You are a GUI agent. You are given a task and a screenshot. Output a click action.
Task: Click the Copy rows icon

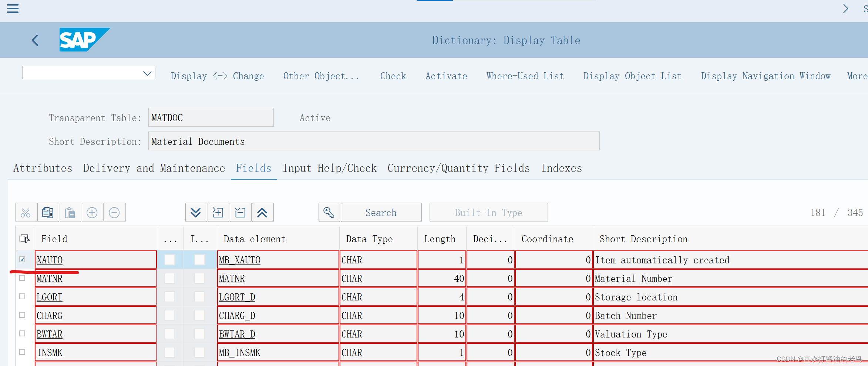pyautogui.click(x=48, y=212)
